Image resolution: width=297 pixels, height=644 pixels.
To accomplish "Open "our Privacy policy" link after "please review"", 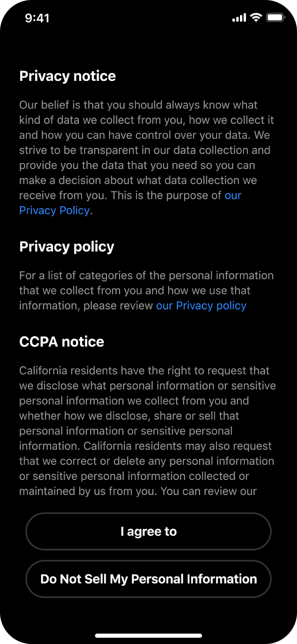I will pyautogui.click(x=201, y=306).
